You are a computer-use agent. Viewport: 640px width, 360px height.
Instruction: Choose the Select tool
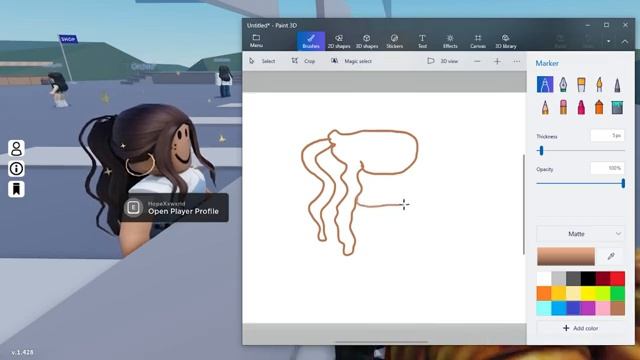[262, 61]
